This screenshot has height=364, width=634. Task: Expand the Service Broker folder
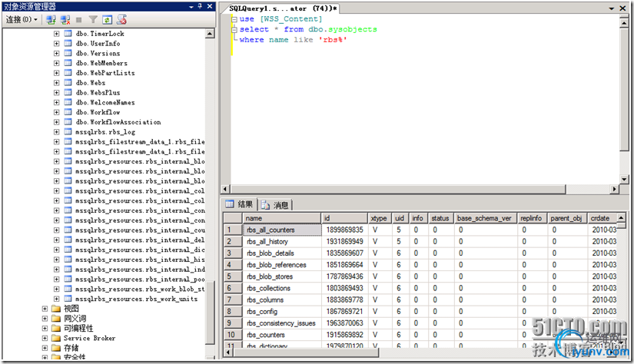[x=45, y=338]
